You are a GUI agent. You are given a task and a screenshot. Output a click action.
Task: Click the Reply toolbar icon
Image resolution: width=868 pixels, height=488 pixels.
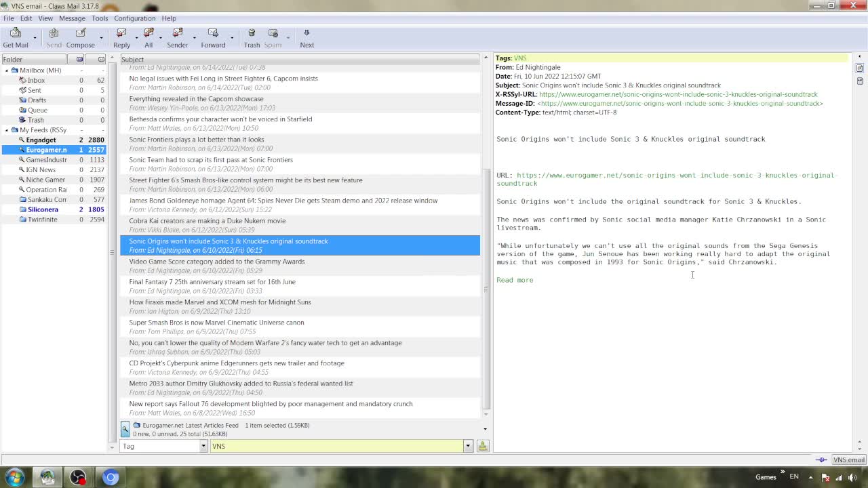click(x=121, y=37)
